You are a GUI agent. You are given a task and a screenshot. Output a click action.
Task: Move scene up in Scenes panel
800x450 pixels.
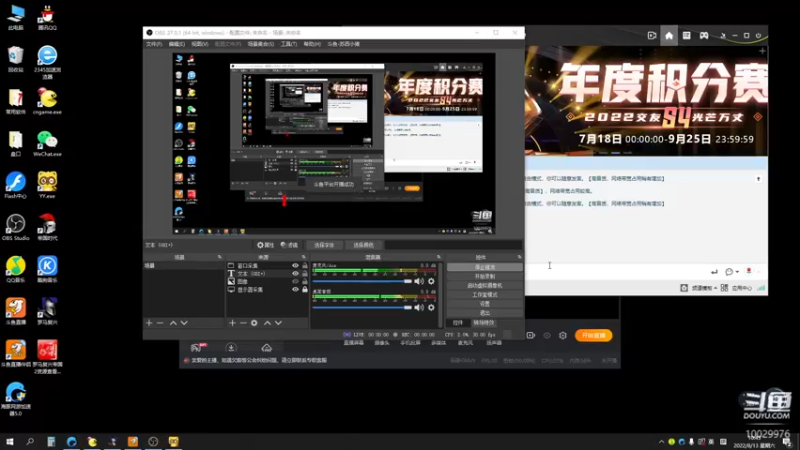pos(173,323)
